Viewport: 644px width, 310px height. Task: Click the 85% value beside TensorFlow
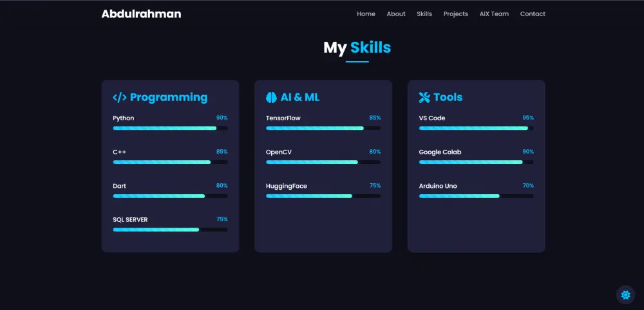click(x=375, y=118)
